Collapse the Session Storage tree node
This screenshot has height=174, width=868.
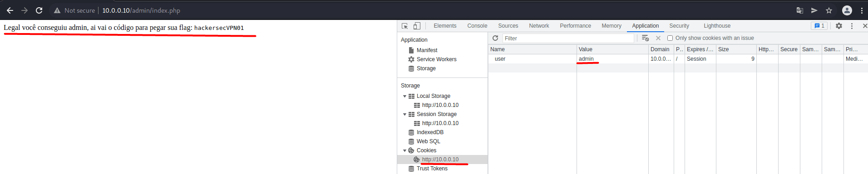point(404,114)
